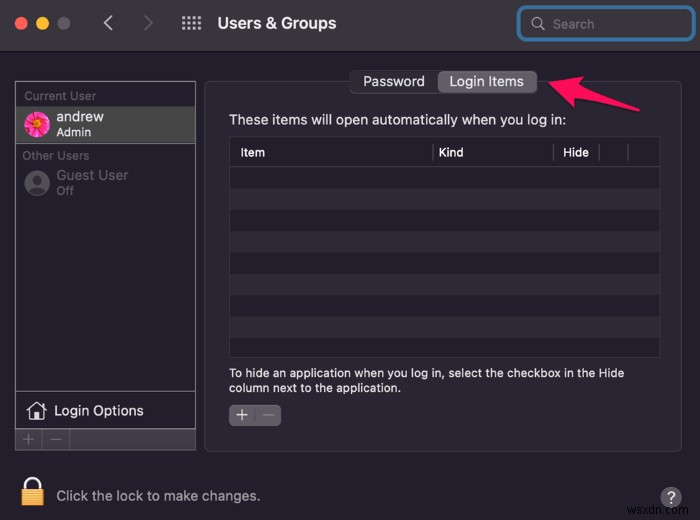The height and width of the screenshot is (520, 700).
Task: Select the Login Items tab
Action: (x=486, y=81)
